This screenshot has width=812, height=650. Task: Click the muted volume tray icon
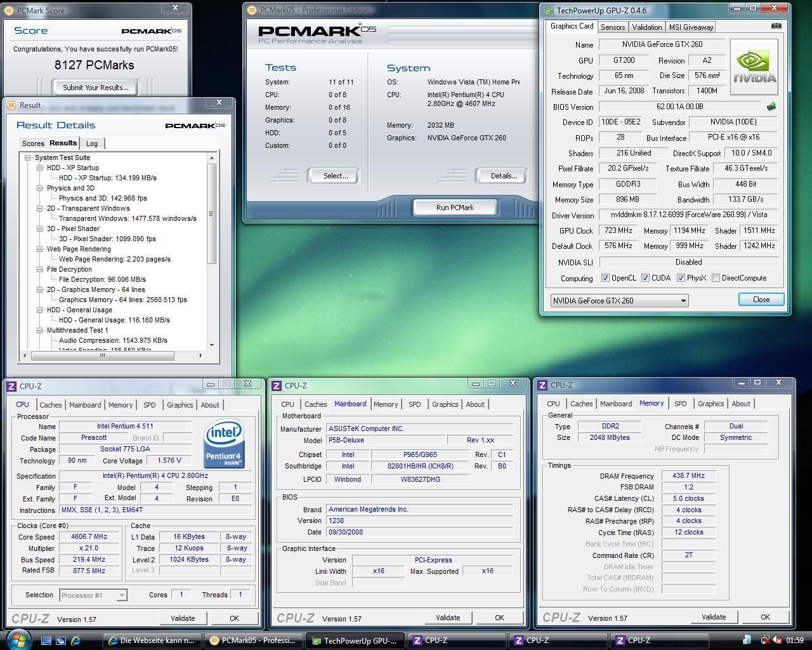(x=777, y=640)
